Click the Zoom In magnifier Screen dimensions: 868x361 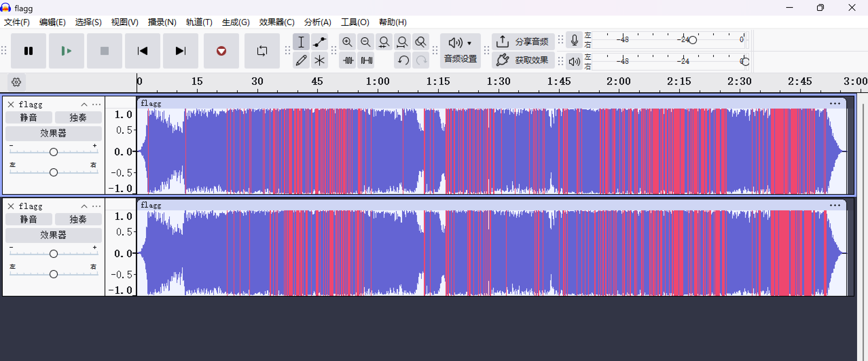click(x=347, y=42)
